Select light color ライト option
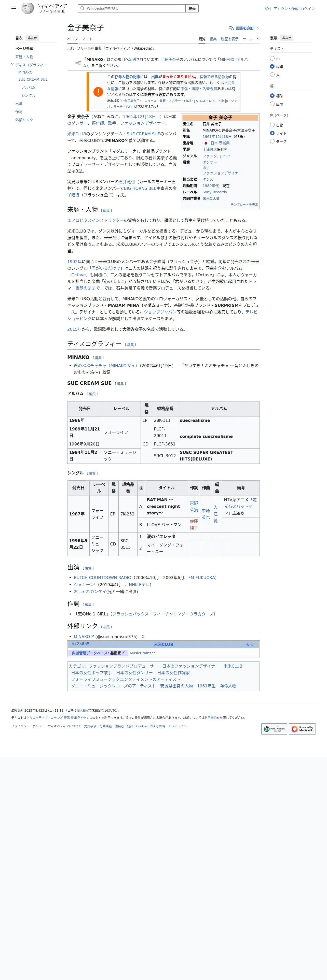Screen dimensions: 327x980 point(272,133)
